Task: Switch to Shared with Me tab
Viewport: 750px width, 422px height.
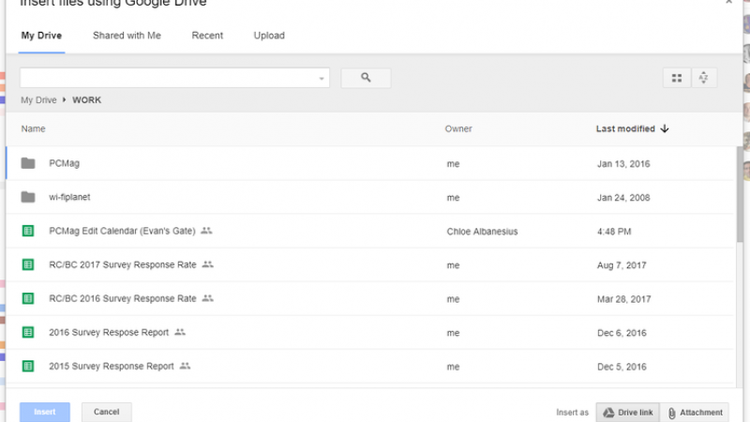Action: [x=127, y=35]
